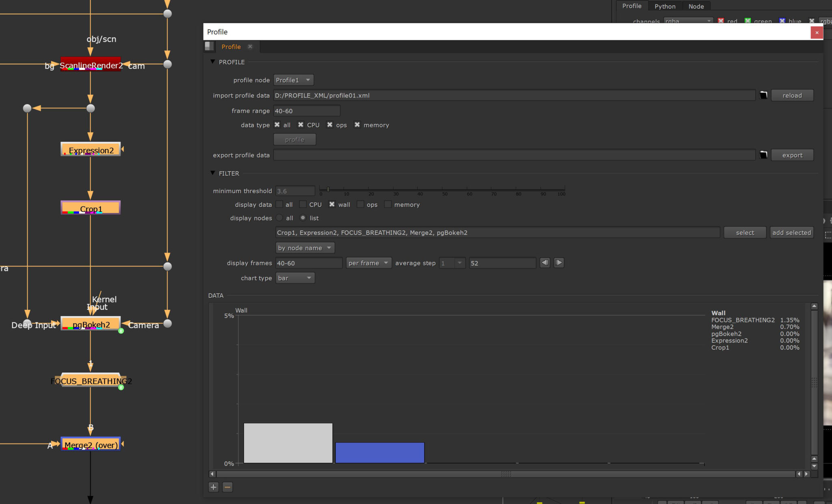The width and height of the screenshot is (832, 504).
Task: Click the pane layout icon left of Profile tab
Action: 209,46
